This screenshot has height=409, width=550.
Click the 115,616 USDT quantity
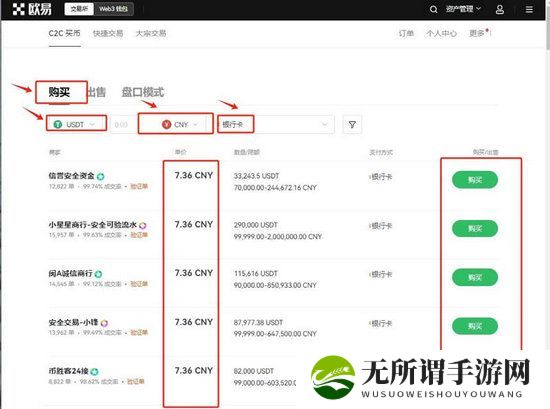tap(256, 273)
